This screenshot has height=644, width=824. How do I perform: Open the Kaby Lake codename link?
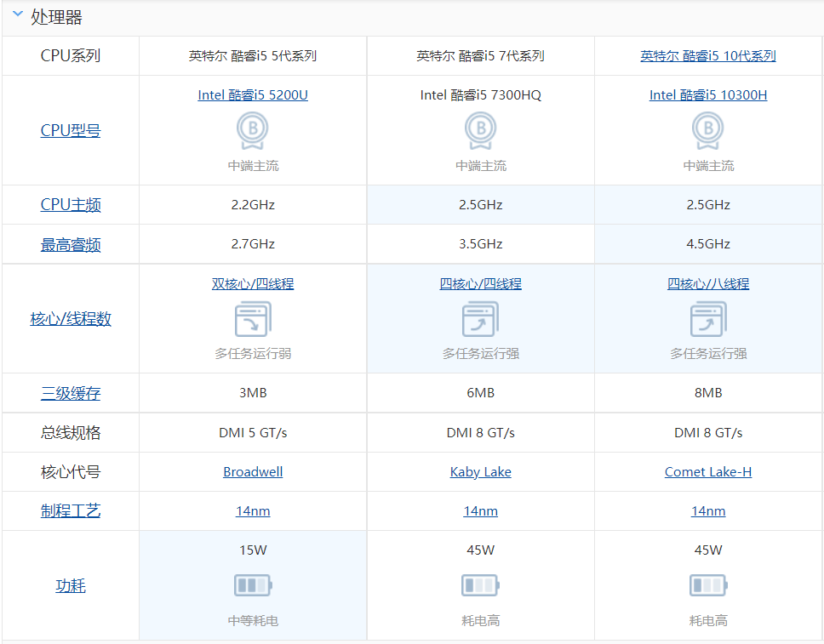coord(480,471)
